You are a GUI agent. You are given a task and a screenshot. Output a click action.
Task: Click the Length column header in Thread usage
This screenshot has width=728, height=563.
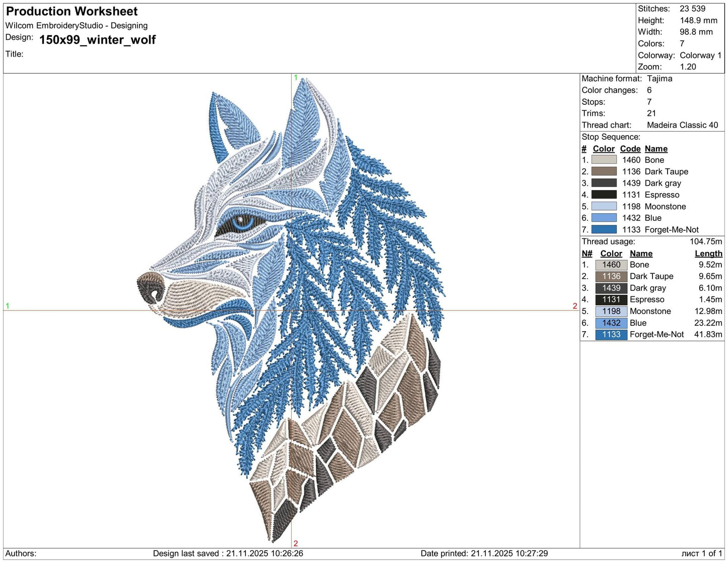pyautogui.click(x=708, y=253)
